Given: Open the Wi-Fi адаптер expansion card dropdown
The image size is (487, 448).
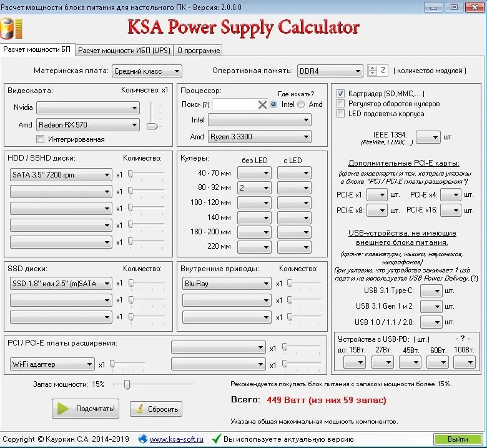Looking at the screenshot, I should click(52, 364).
